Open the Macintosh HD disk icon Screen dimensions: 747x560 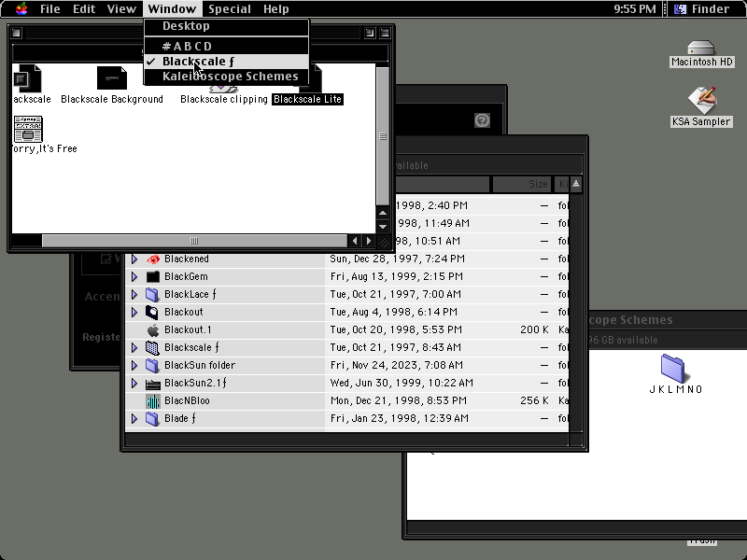(x=701, y=49)
